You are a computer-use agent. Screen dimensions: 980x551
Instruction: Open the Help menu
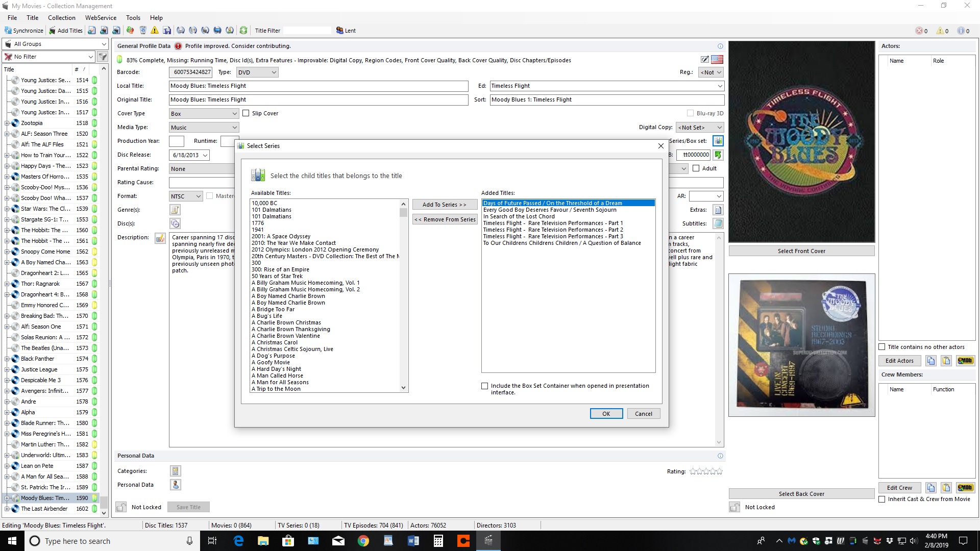click(156, 17)
